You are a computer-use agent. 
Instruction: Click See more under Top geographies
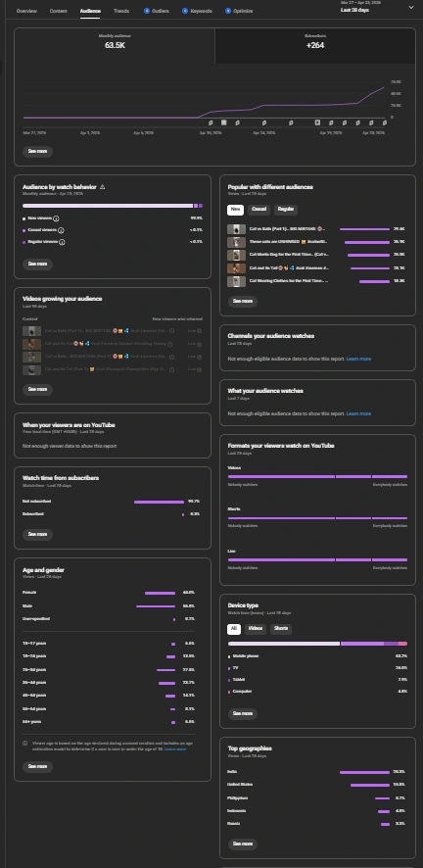(243, 844)
